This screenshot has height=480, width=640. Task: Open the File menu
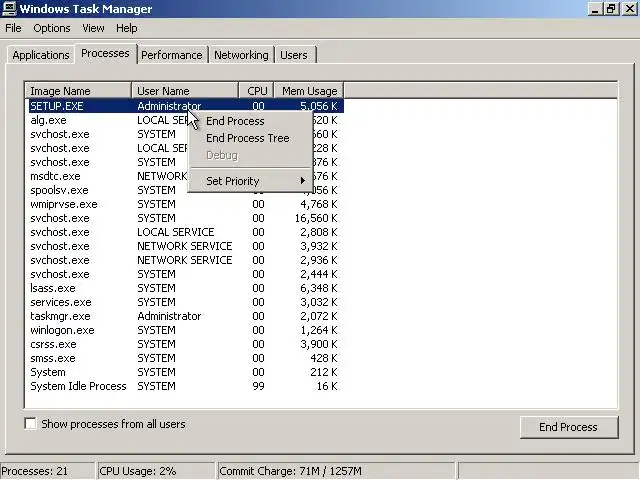pos(13,28)
